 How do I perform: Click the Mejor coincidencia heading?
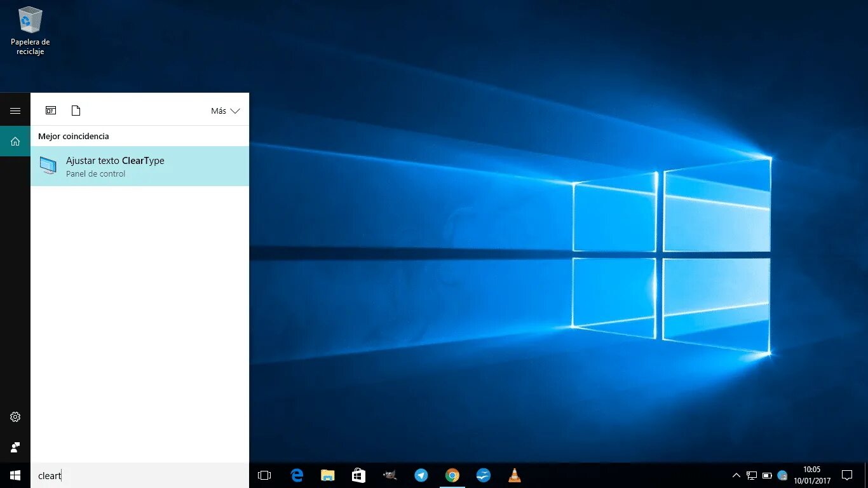pyautogui.click(x=74, y=136)
